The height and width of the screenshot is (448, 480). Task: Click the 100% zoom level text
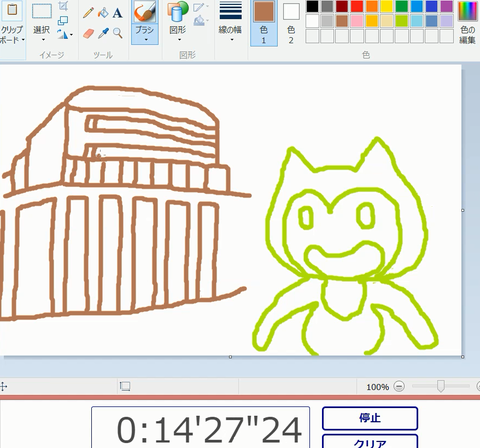click(378, 387)
